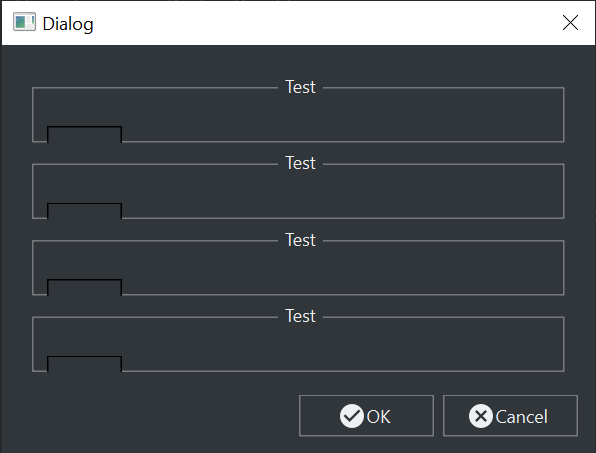Dismiss the dialog with Cancel

[510, 416]
